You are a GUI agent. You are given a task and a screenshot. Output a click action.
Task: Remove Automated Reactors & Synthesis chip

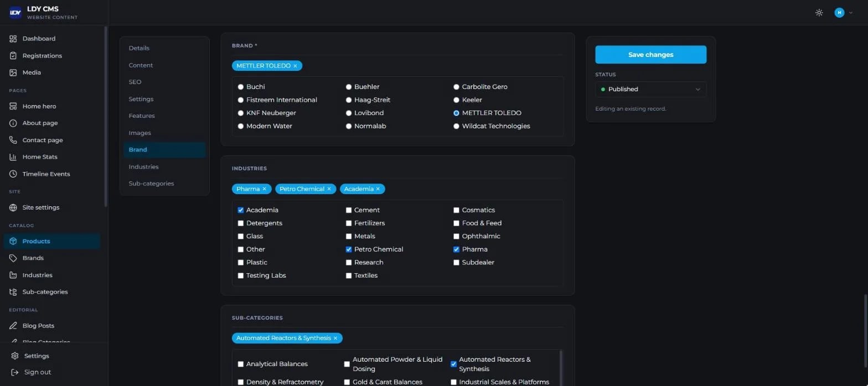pyautogui.click(x=335, y=338)
